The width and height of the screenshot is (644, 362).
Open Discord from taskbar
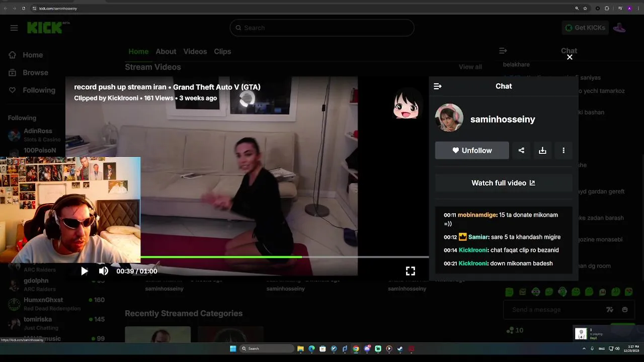[x=367, y=348]
